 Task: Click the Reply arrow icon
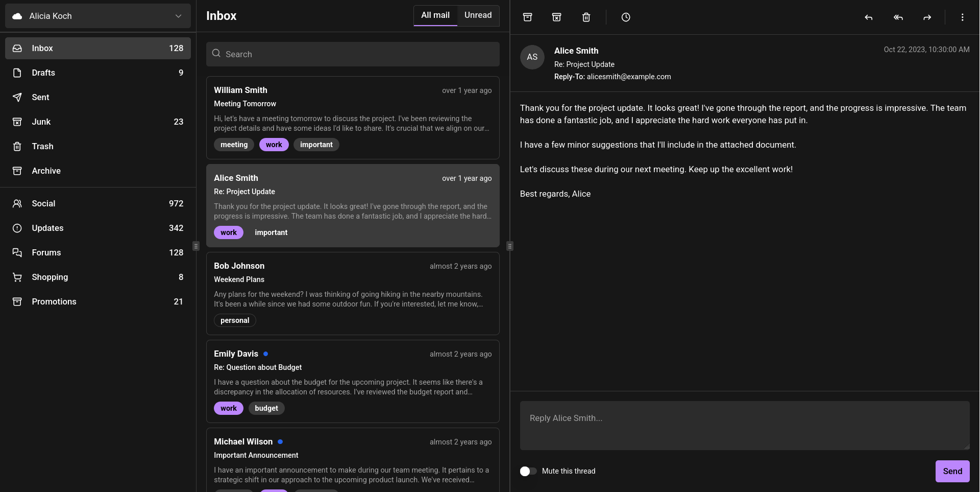[869, 17]
